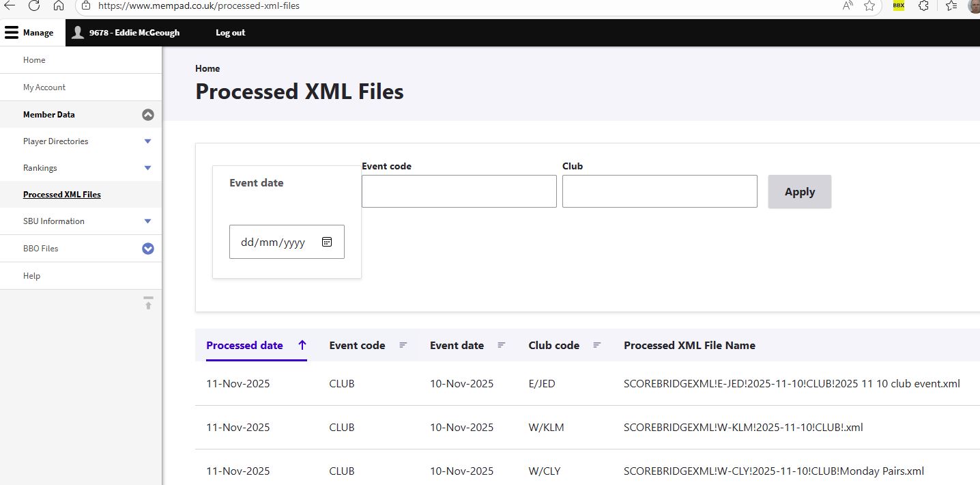Expand the Rankings dropdown

(x=147, y=167)
